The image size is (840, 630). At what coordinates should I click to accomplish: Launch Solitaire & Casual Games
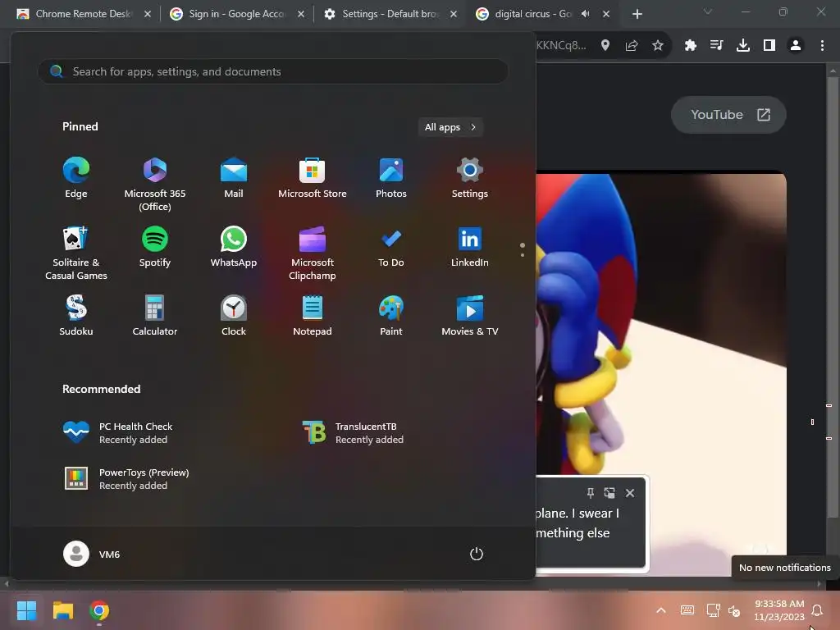[76, 253]
